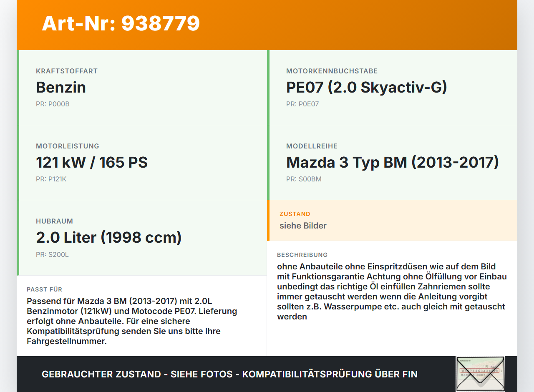This screenshot has height=392, width=534.
Task: Click the Hubraum label
Action: click(x=54, y=221)
